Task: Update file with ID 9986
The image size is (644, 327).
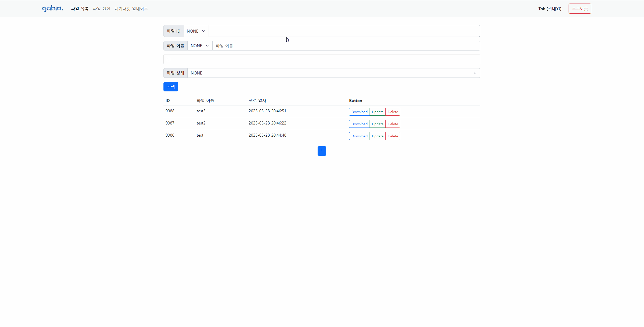Action: [378, 136]
